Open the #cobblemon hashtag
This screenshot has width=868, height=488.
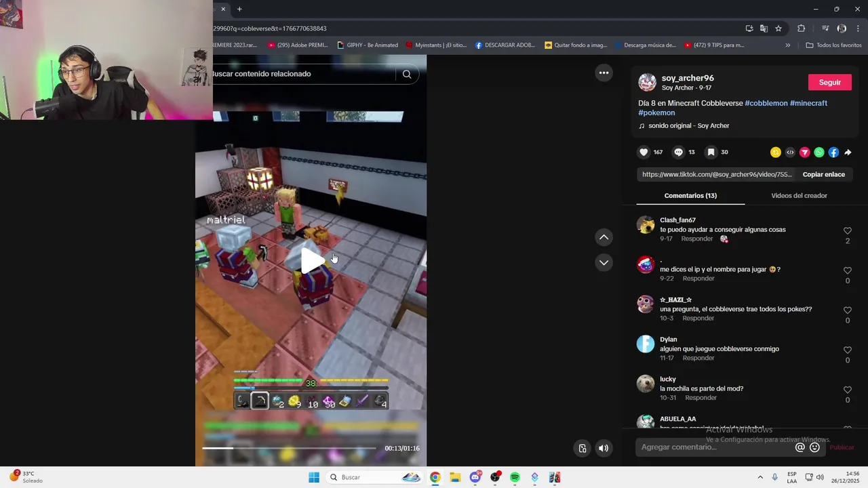[766, 103]
